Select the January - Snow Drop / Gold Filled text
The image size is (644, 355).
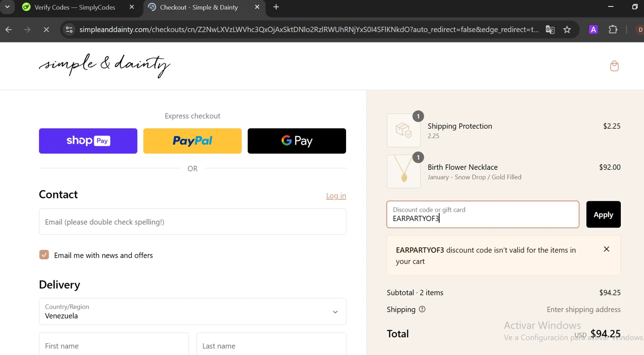pos(474,177)
